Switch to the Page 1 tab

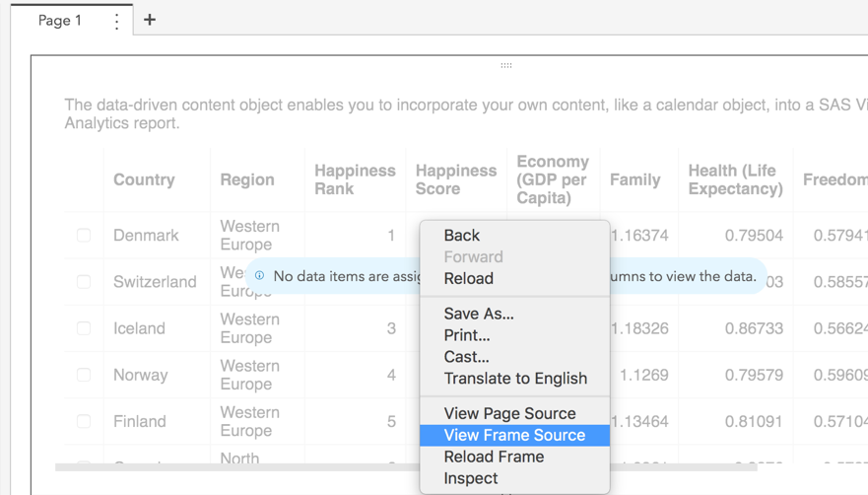coord(60,21)
